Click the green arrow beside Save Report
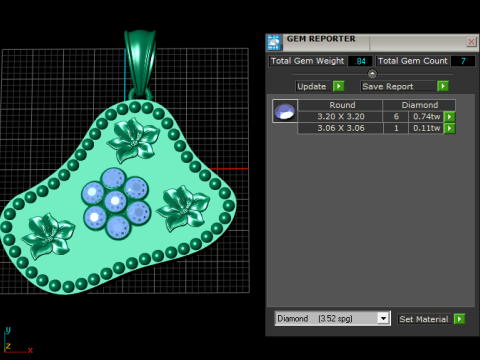 (443, 86)
